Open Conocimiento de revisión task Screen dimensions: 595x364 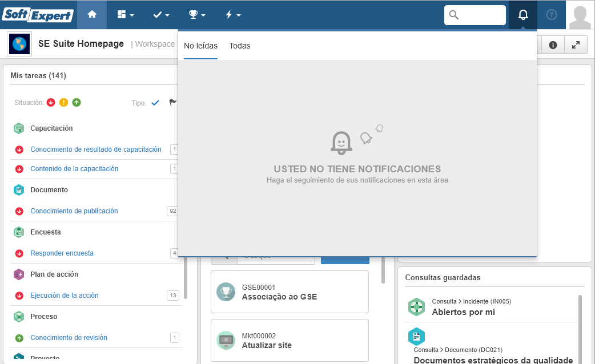click(x=69, y=337)
